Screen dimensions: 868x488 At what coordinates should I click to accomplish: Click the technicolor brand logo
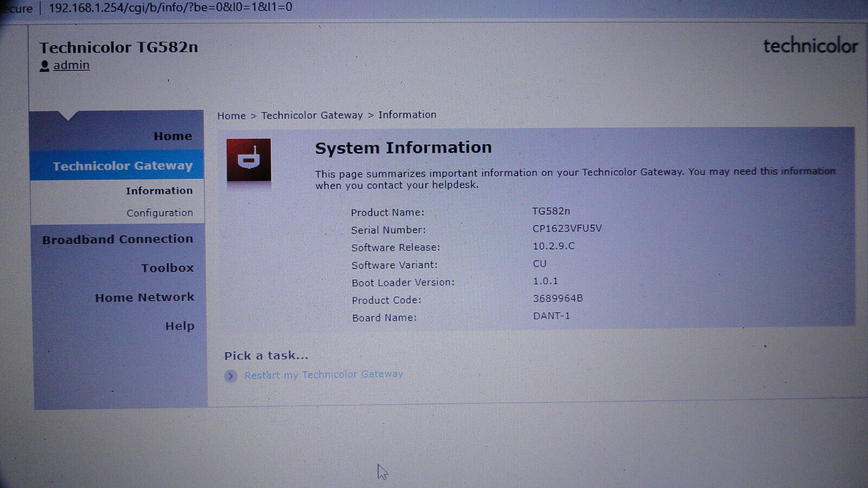pos(810,46)
